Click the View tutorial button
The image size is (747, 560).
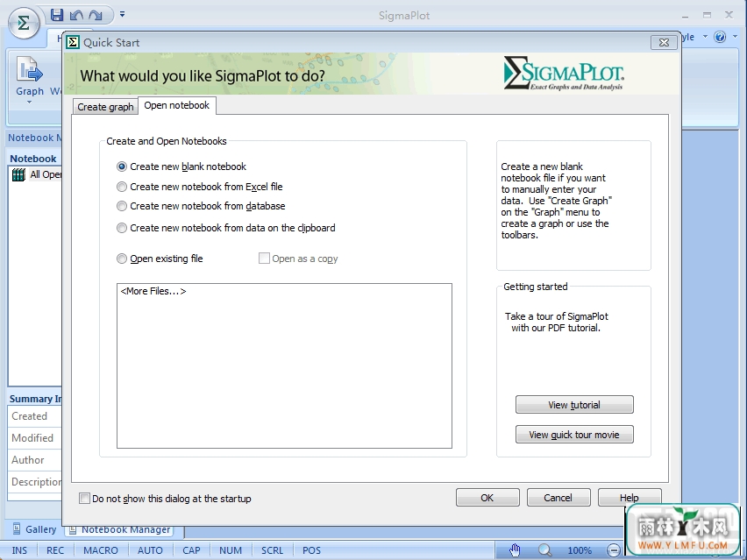pos(574,405)
